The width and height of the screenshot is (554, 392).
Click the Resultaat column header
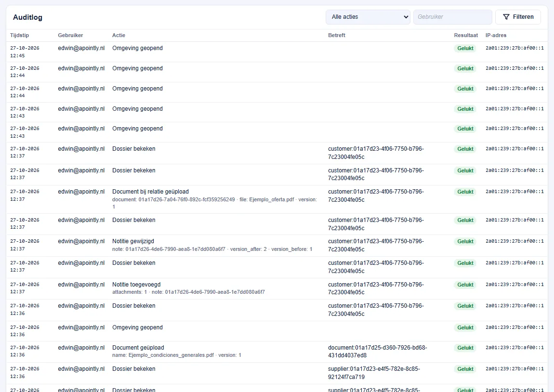(466, 35)
